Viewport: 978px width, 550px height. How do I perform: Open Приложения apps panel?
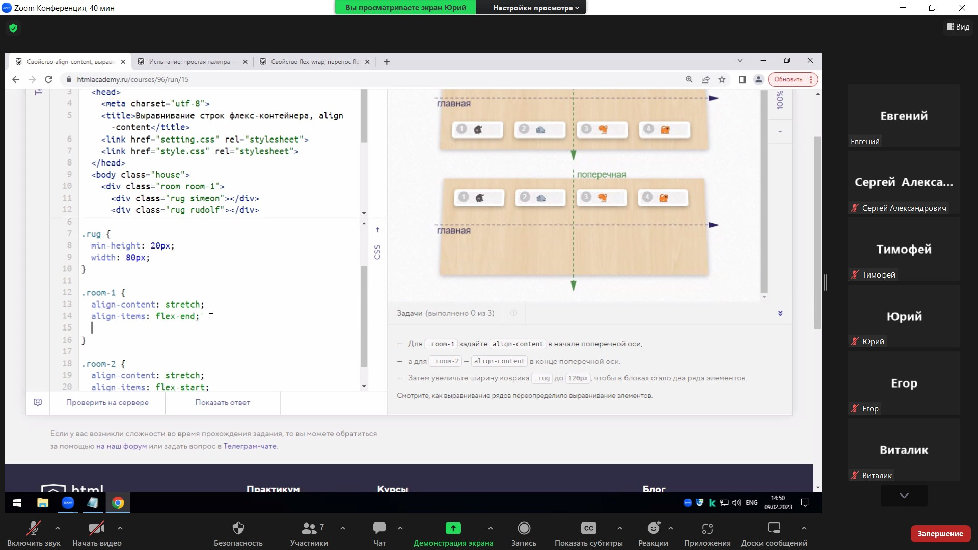(707, 534)
